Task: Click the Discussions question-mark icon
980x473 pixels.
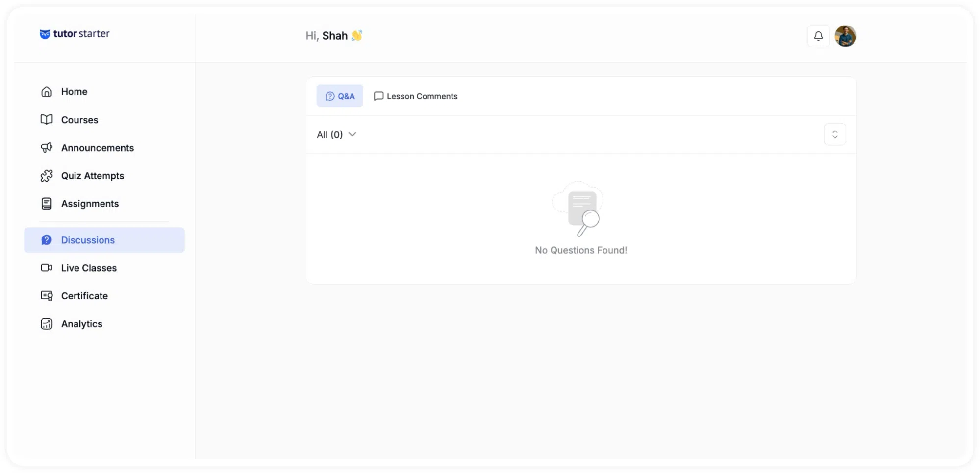Action: pos(47,240)
